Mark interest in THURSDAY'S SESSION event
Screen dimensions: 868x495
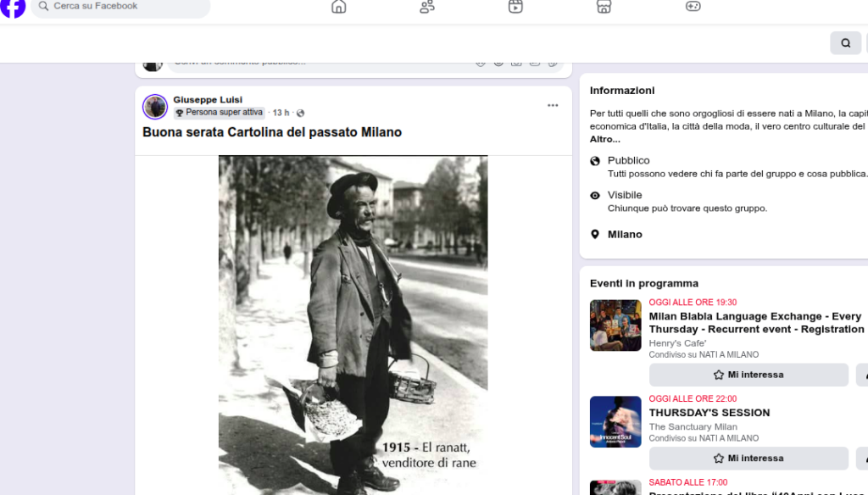[x=748, y=459]
